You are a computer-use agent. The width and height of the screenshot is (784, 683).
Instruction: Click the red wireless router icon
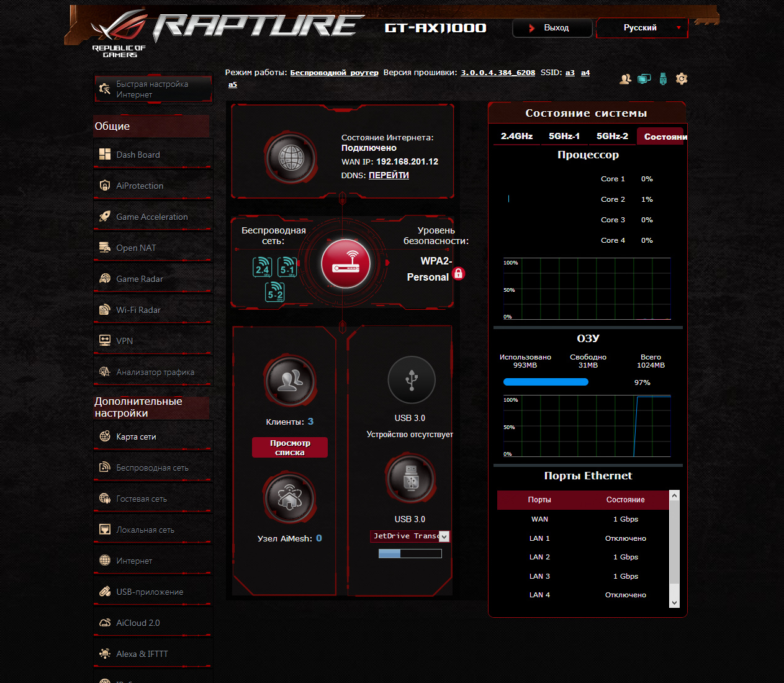(x=346, y=263)
